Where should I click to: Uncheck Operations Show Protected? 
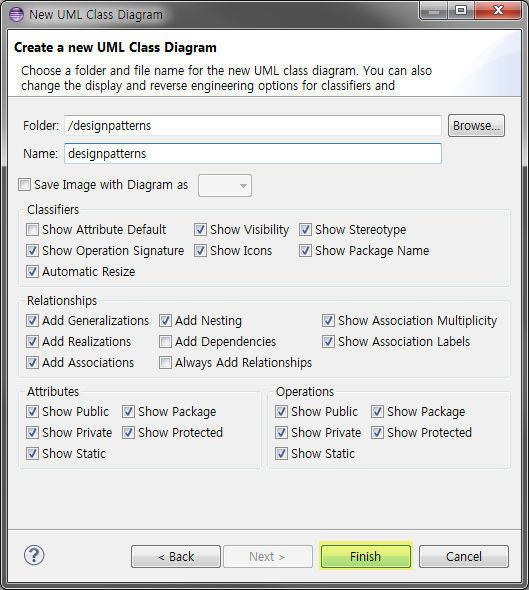(377, 433)
